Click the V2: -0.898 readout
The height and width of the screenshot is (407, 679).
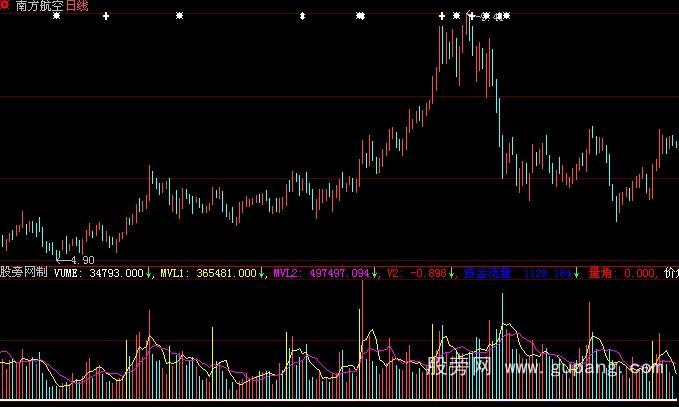coord(417,273)
